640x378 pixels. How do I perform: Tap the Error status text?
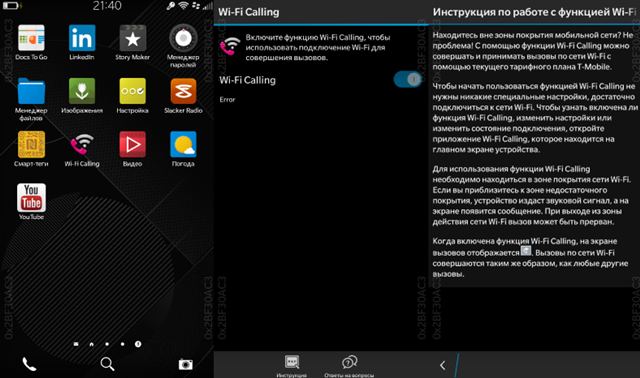227,100
